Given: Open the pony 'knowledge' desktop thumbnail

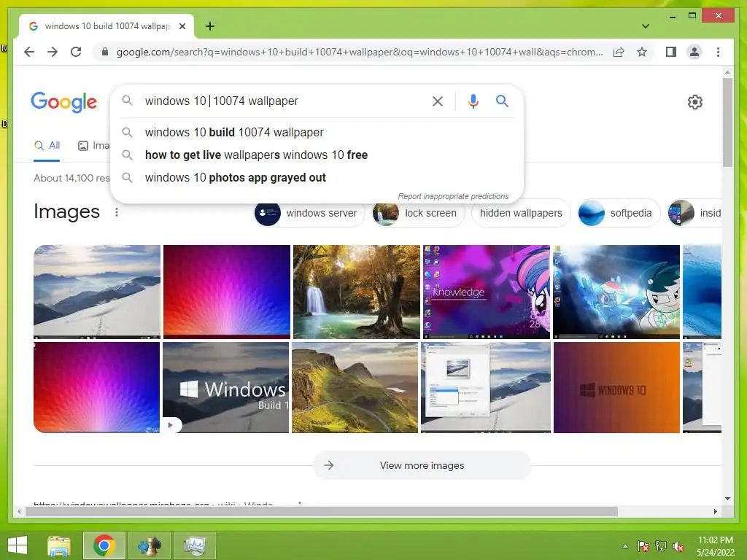Looking at the screenshot, I should coord(487,292).
